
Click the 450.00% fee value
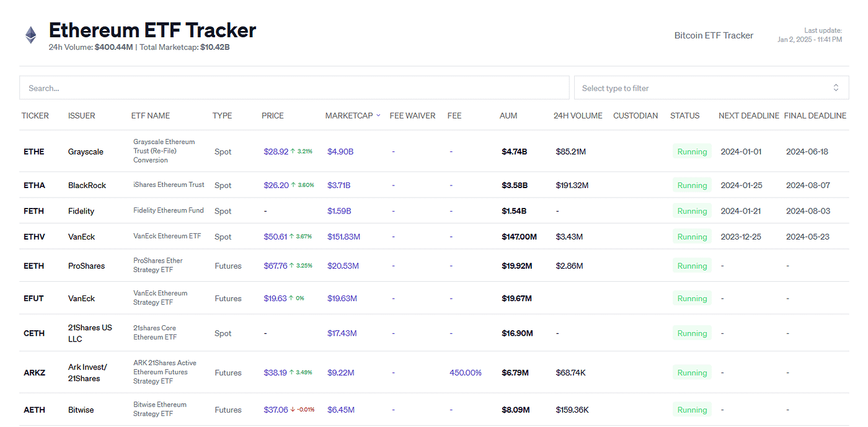click(466, 373)
